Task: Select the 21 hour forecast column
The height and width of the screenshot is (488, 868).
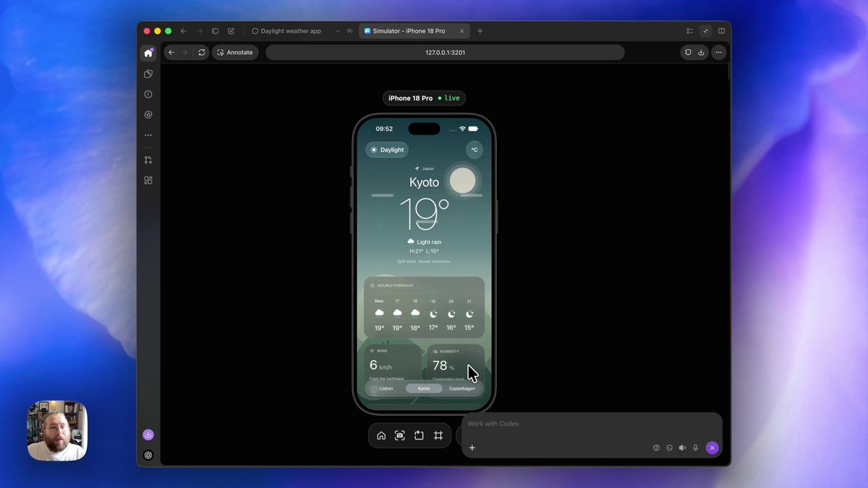Action: tap(469, 314)
